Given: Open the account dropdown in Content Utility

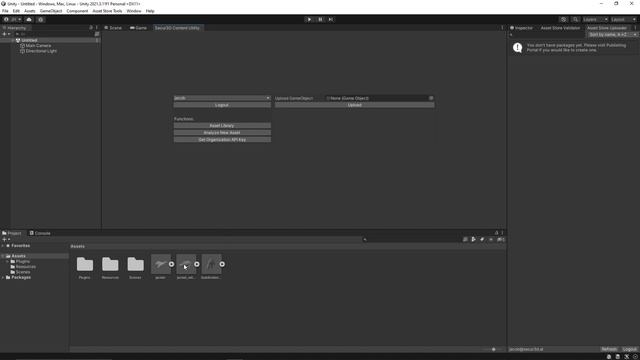Looking at the screenshot, I should click(x=222, y=98).
